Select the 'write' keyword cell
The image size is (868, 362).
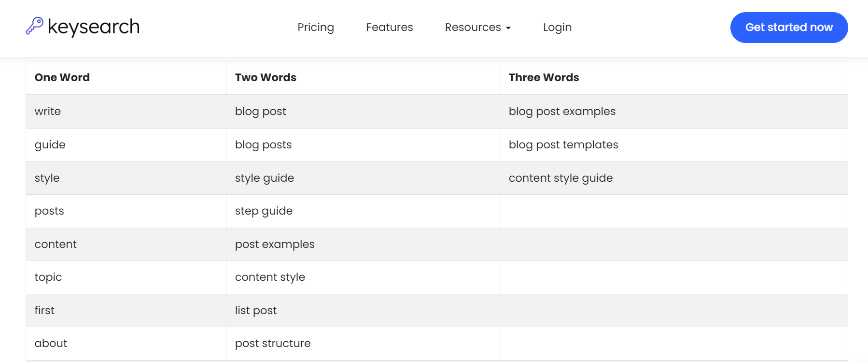[x=48, y=111]
